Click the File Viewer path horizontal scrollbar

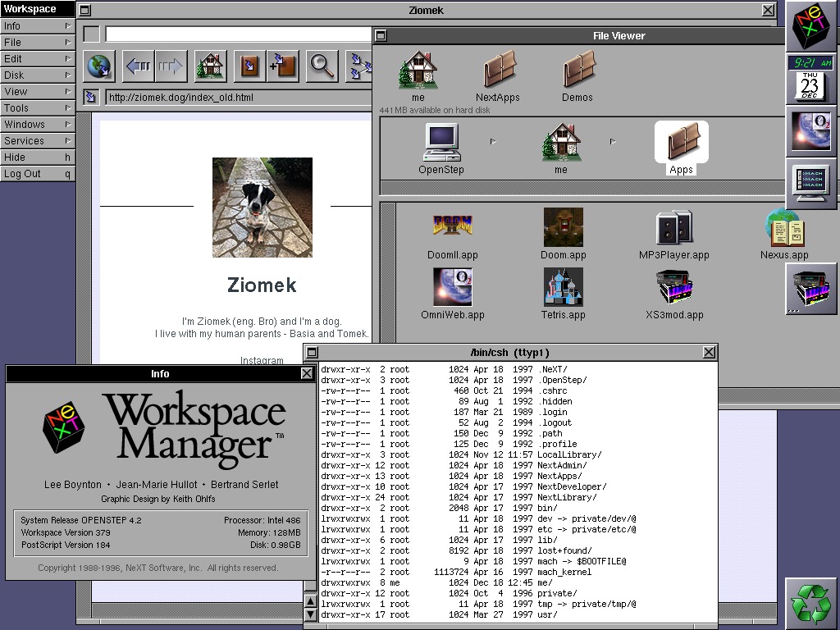583,188
